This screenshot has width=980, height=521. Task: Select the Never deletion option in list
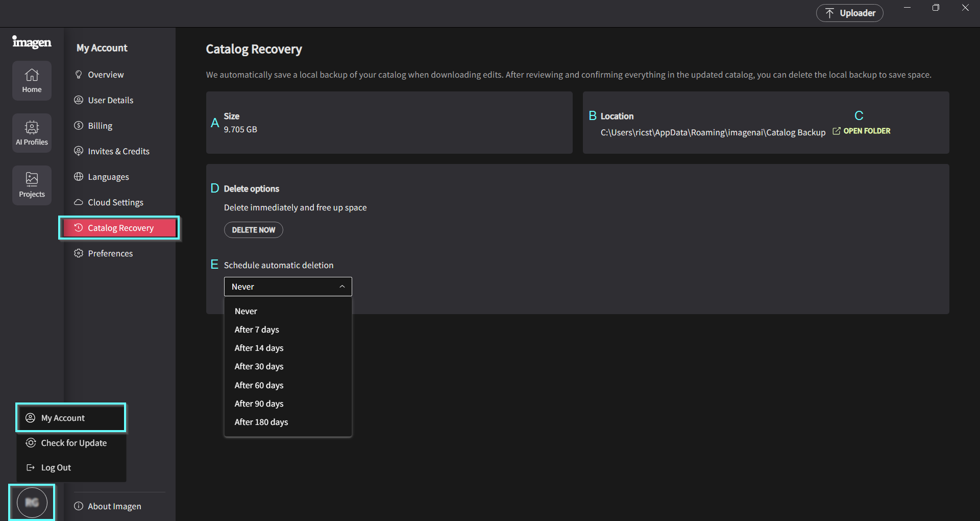tap(246, 311)
